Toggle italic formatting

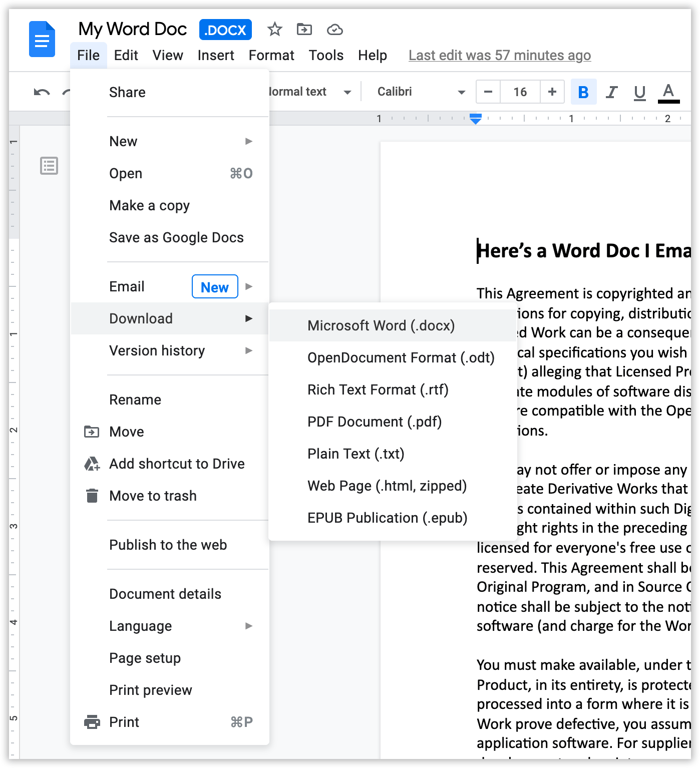(x=611, y=92)
